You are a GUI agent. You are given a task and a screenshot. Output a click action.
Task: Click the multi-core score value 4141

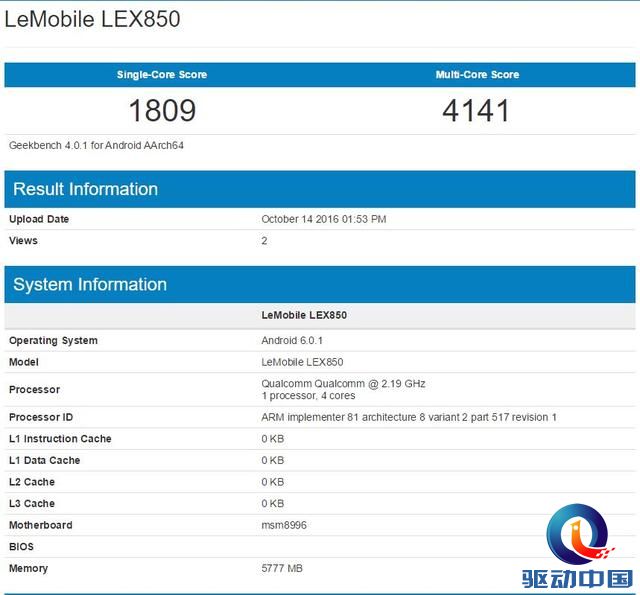click(x=476, y=111)
